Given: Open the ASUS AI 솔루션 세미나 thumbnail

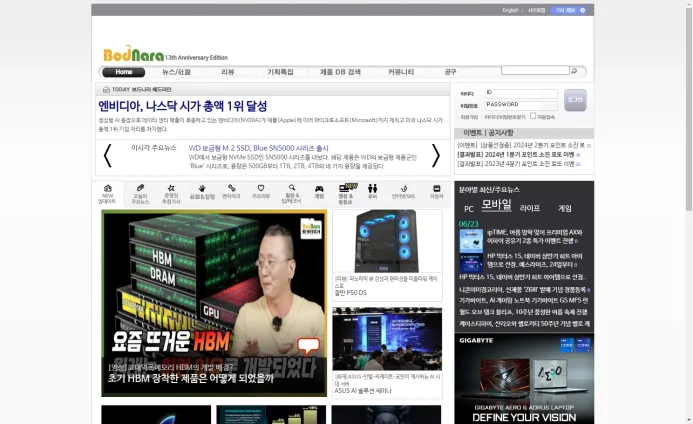Looking at the screenshot, I should pos(387,339).
